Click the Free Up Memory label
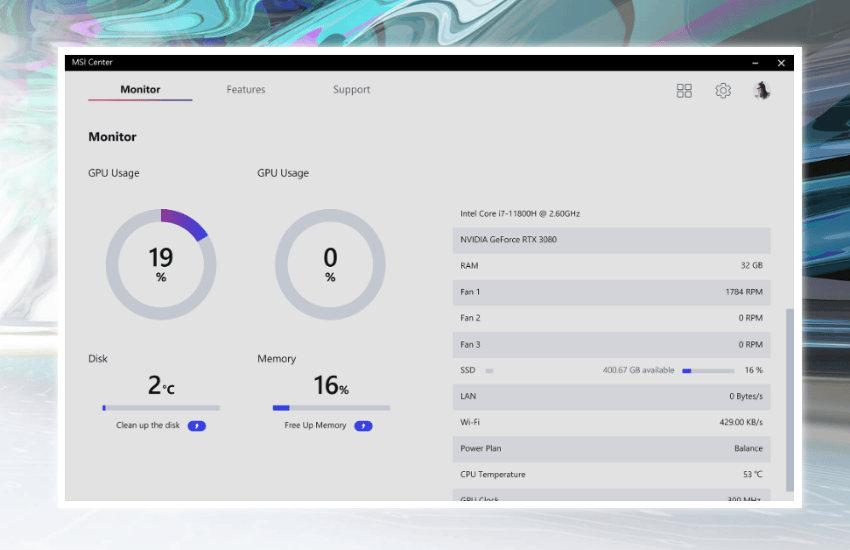Viewport: 850px width, 550px height. click(x=315, y=425)
